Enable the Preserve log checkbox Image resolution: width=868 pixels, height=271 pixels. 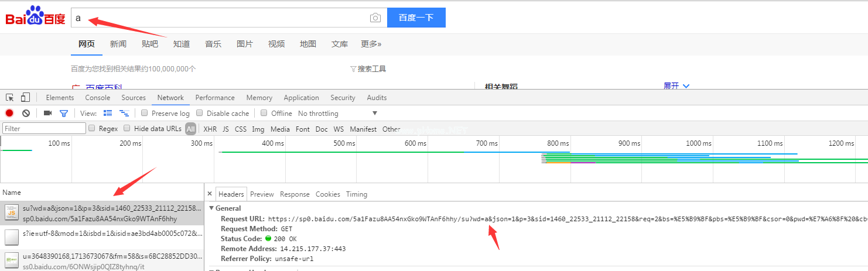144,113
